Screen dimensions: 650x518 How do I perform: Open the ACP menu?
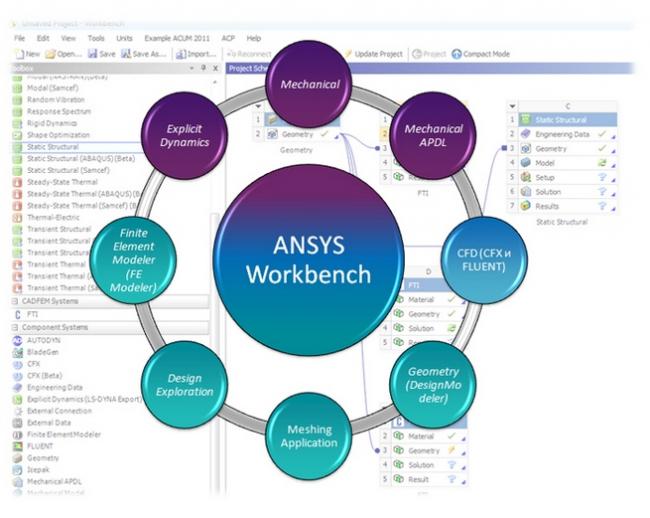(x=228, y=38)
